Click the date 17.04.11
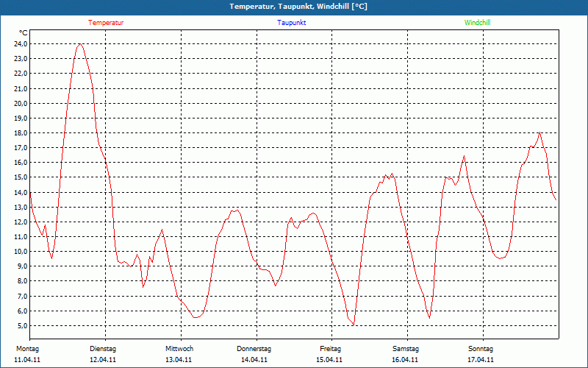Viewport: 588px width, 368px height. [481, 360]
